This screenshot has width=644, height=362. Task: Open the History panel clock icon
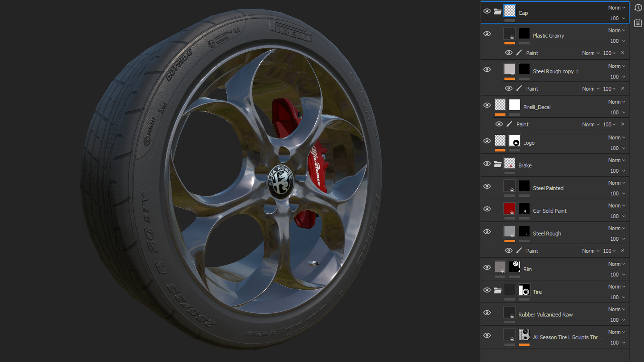pos(638,7)
